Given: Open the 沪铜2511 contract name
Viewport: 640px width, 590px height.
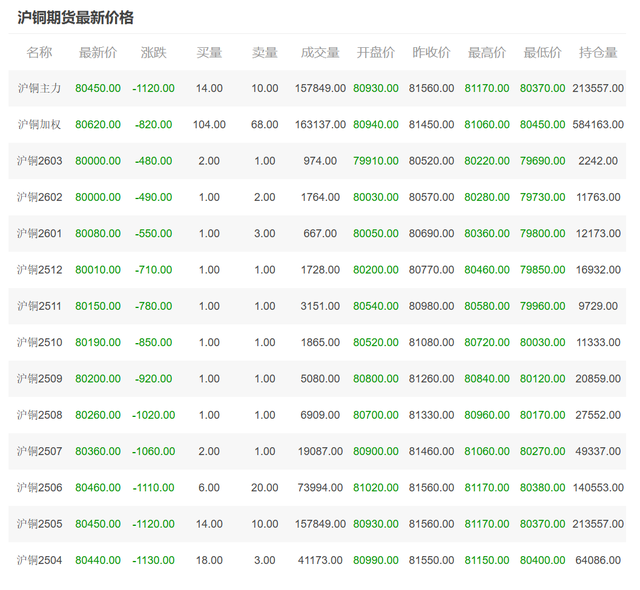Looking at the screenshot, I should point(39,306).
